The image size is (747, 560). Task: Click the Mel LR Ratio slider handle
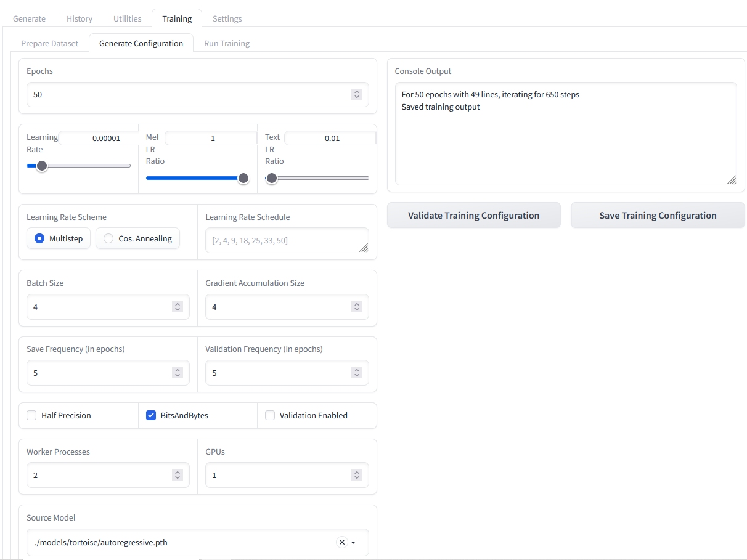[x=243, y=178]
